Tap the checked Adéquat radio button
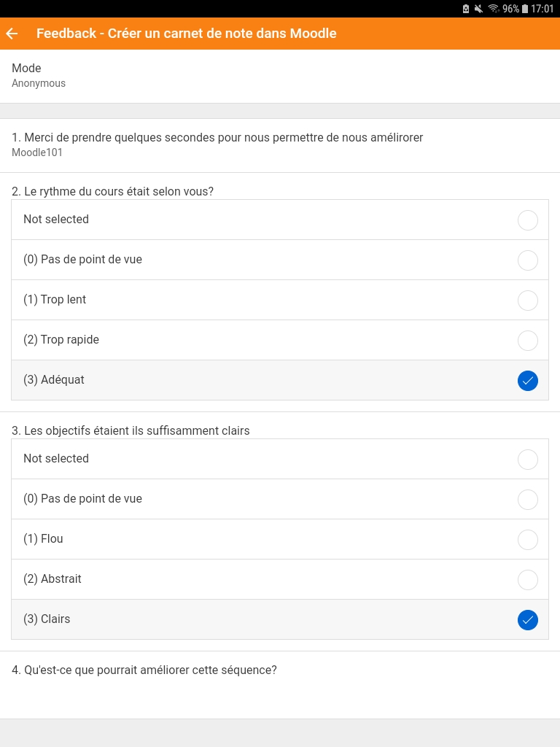This screenshot has width=560, height=747. coord(528,381)
